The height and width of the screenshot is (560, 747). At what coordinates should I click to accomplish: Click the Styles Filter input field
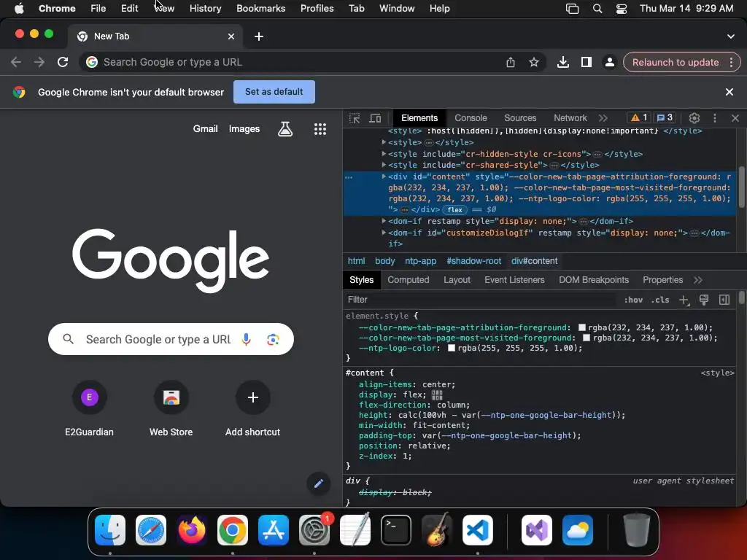(x=480, y=300)
